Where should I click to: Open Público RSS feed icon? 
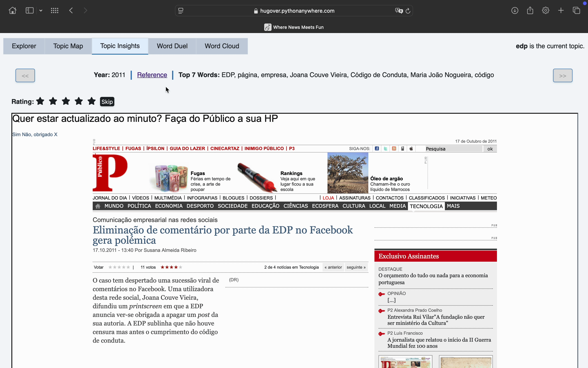pos(394,148)
